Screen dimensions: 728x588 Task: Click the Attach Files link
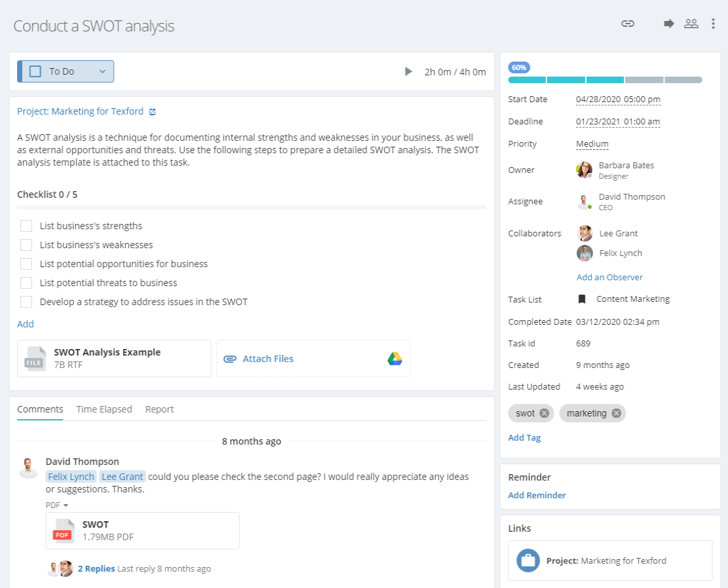(x=268, y=359)
